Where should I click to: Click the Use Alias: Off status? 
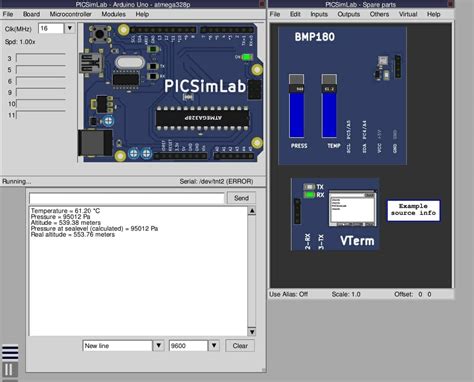(288, 294)
